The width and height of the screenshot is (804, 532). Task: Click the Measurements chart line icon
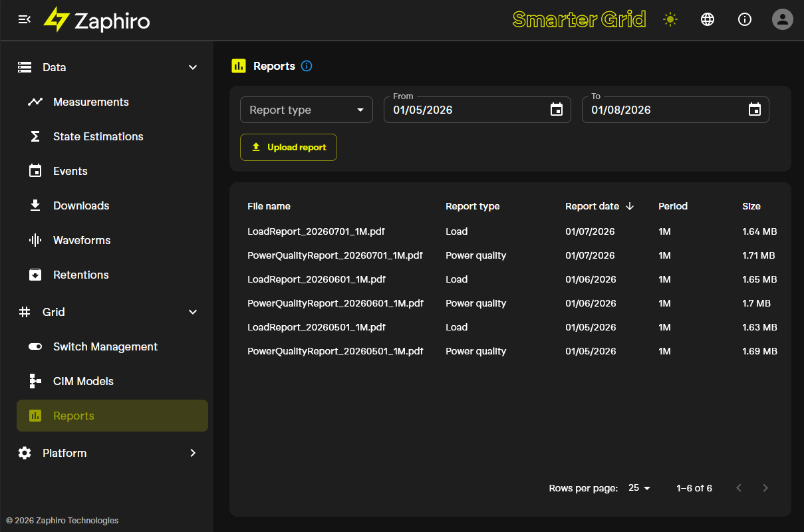[x=35, y=102]
